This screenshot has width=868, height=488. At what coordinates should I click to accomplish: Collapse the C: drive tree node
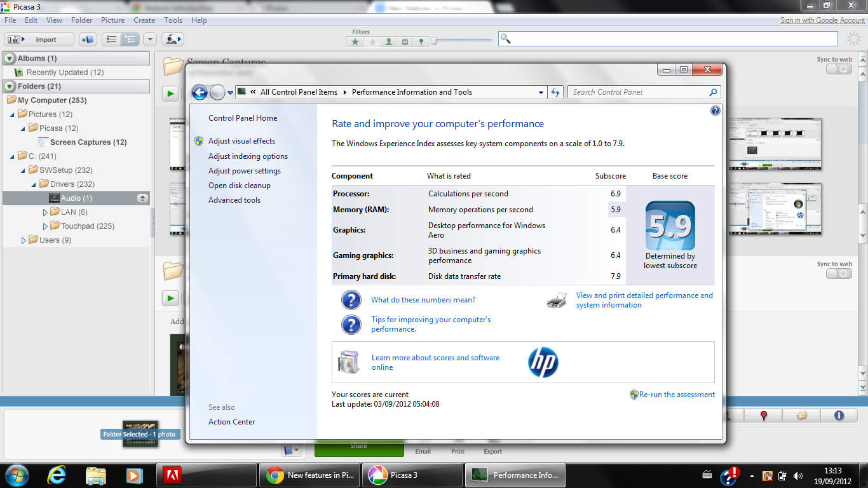(x=13, y=156)
